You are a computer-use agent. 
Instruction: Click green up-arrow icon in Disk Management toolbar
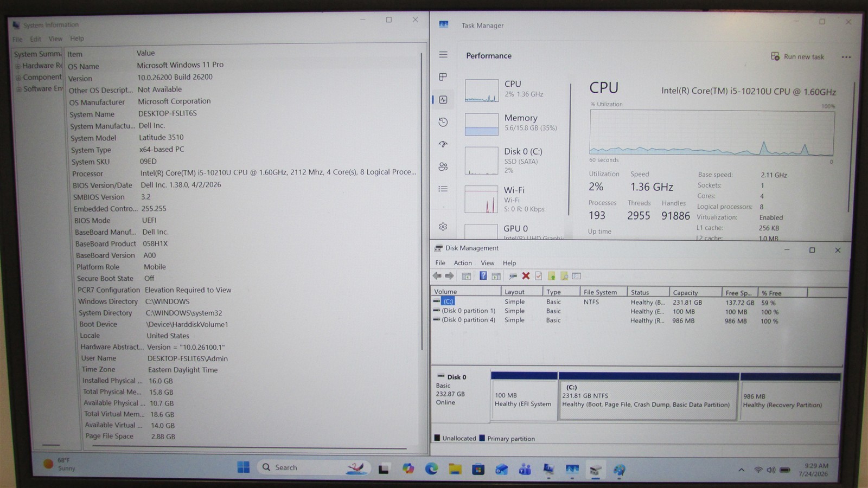pyautogui.click(x=551, y=276)
